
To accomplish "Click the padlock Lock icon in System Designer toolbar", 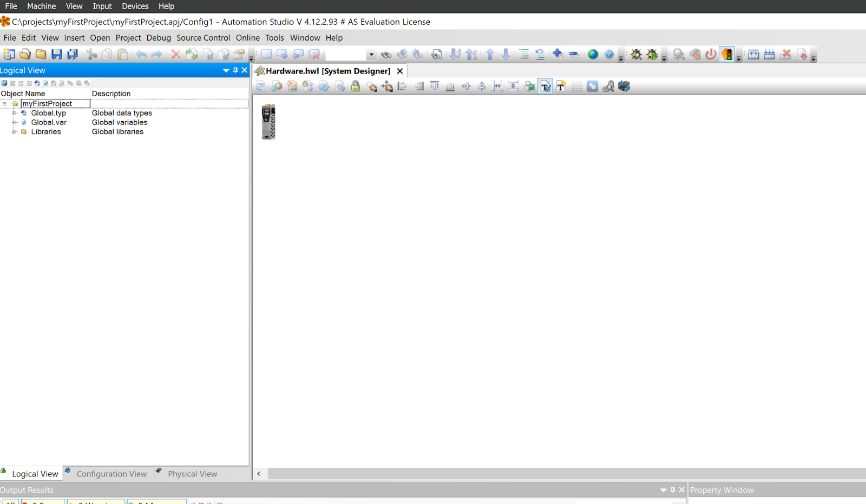I will pos(356,87).
